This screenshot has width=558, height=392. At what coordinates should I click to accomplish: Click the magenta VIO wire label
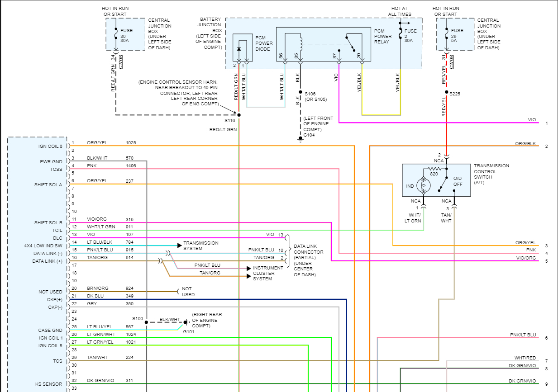click(x=532, y=120)
